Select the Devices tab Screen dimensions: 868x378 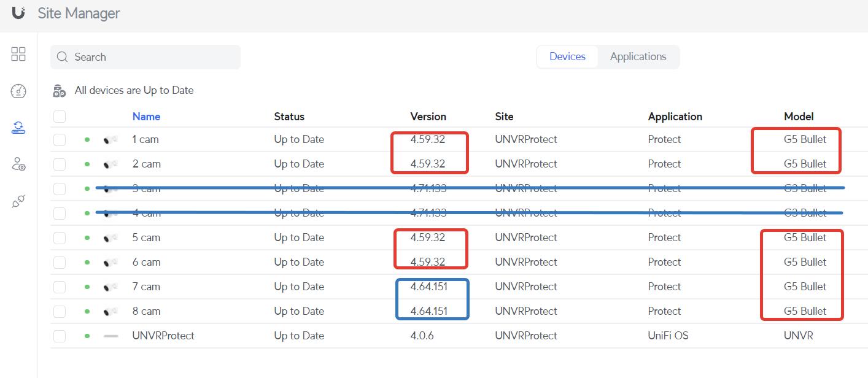[567, 56]
